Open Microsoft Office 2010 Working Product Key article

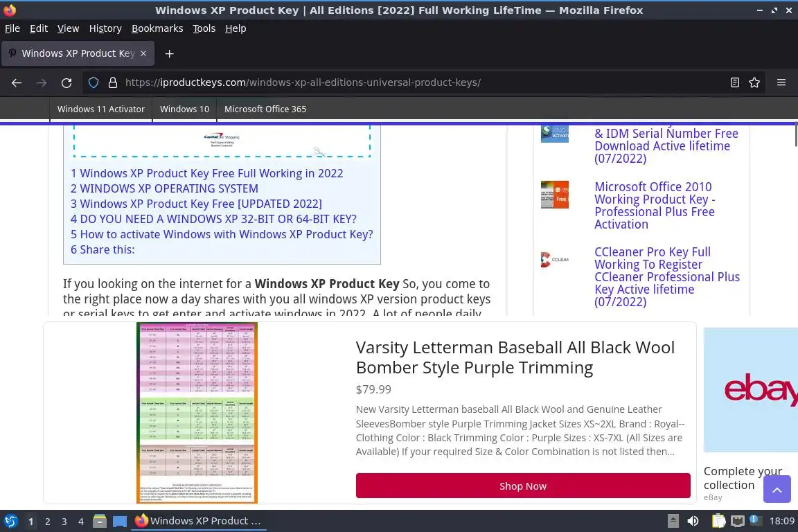655,206
